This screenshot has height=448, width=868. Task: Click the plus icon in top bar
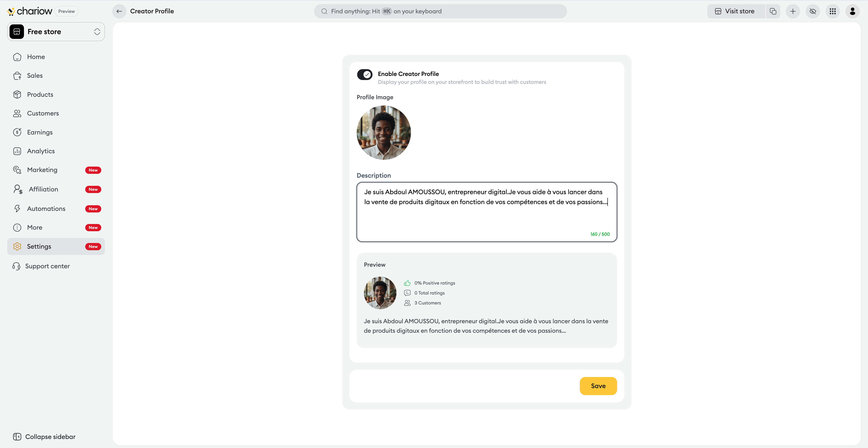pos(793,11)
